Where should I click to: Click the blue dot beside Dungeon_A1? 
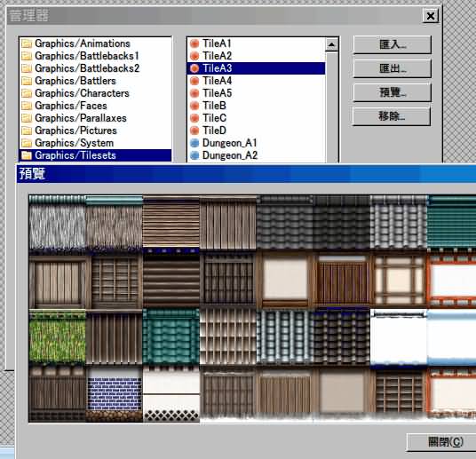click(194, 143)
